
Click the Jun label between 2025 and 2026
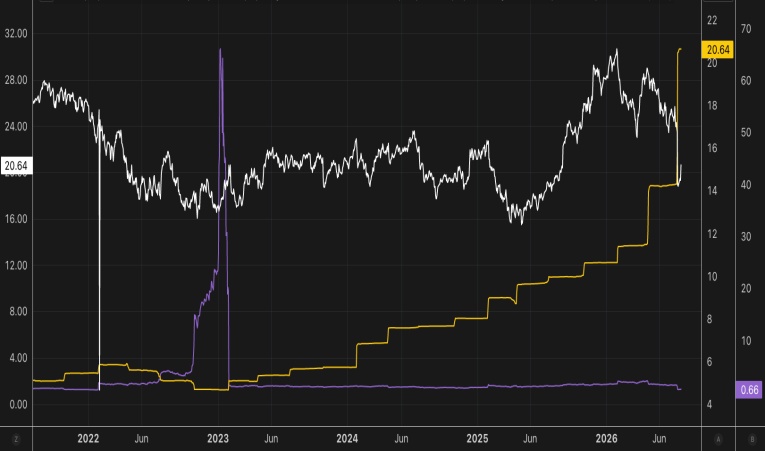click(x=530, y=438)
